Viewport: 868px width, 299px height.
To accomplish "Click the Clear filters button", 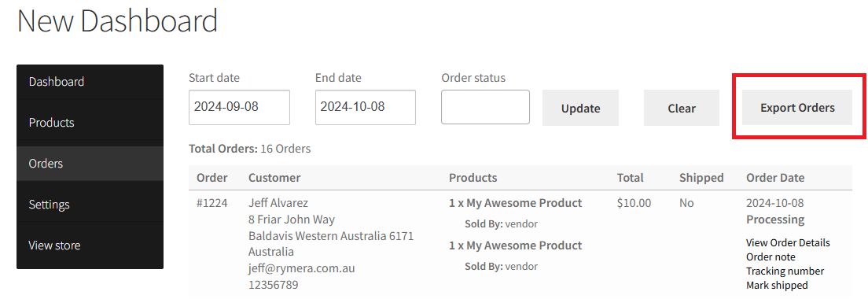I will 682,108.
